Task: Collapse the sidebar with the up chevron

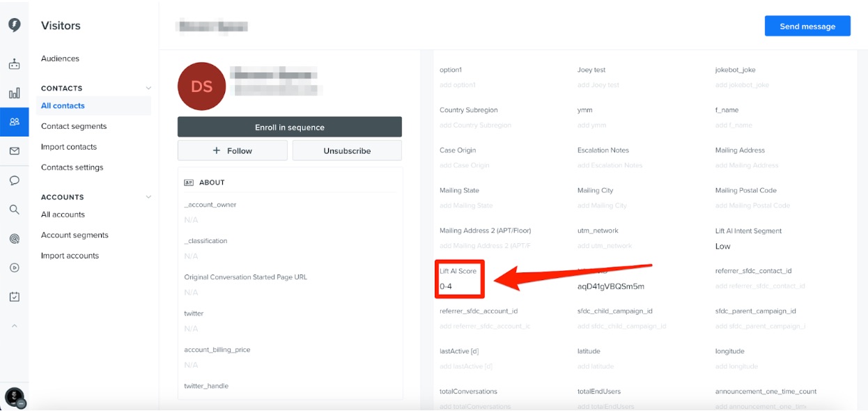Action: pyautogui.click(x=14, y=326)
